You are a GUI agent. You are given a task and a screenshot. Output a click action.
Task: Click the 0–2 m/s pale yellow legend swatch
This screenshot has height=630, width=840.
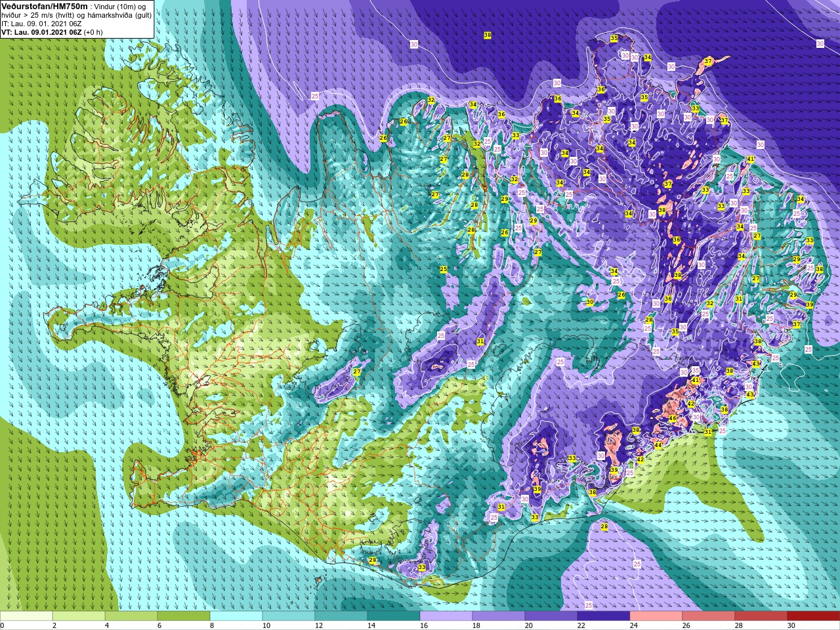26,616
